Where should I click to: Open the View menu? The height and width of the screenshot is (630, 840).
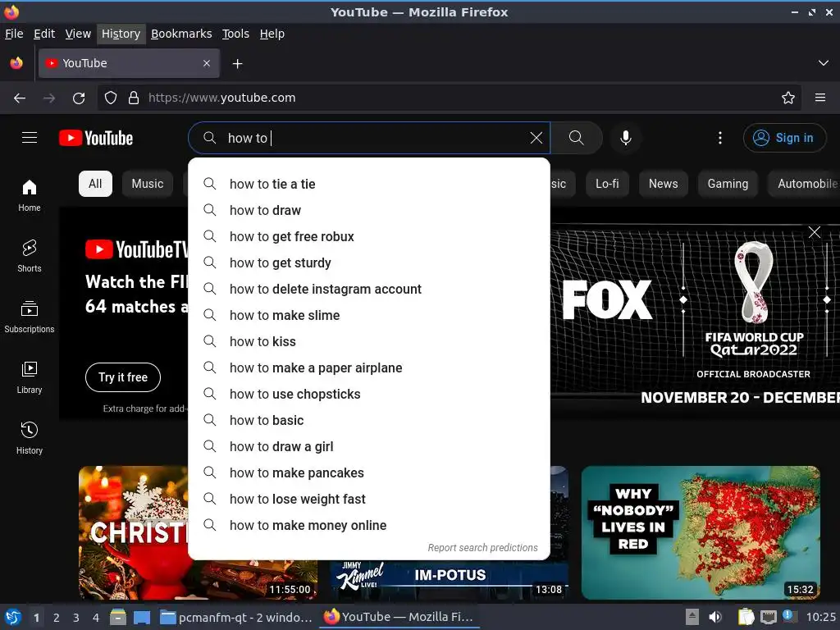pyautogui.click(x=78, y=34)
